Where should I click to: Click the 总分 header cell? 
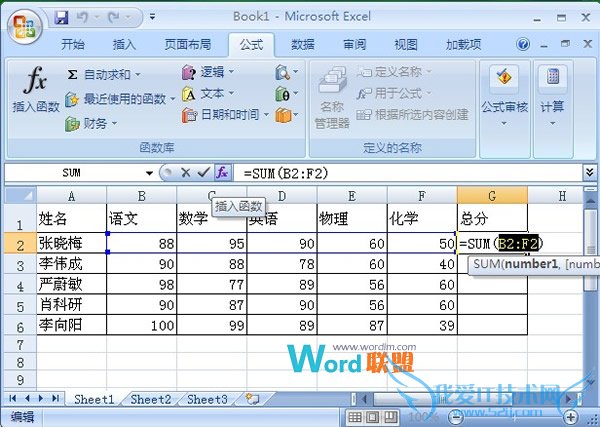[x=492, y=218]
